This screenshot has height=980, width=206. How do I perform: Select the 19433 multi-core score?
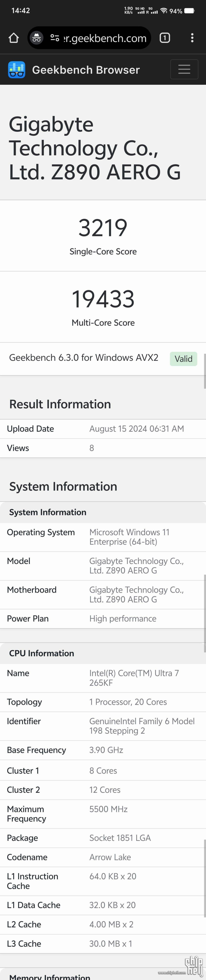pos(103,299)
